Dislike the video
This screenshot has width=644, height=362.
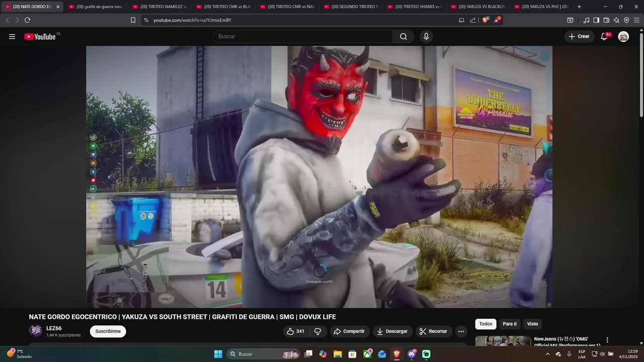click(x=317, y=331)
